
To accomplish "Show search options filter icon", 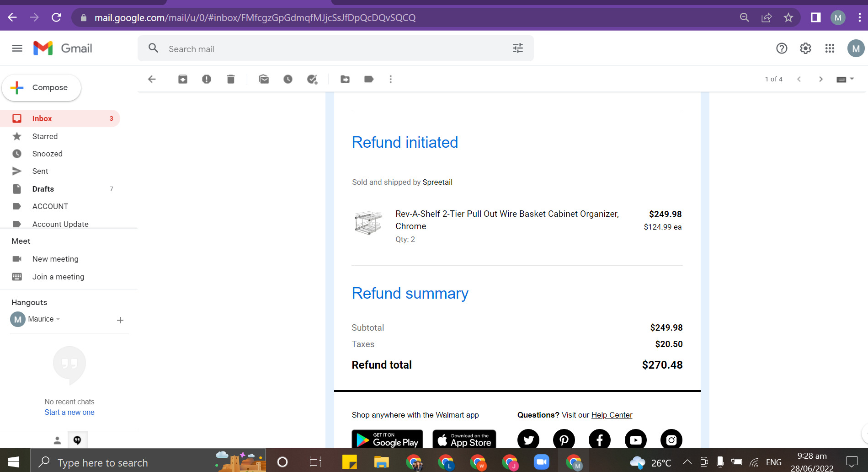I will [517, 48].
